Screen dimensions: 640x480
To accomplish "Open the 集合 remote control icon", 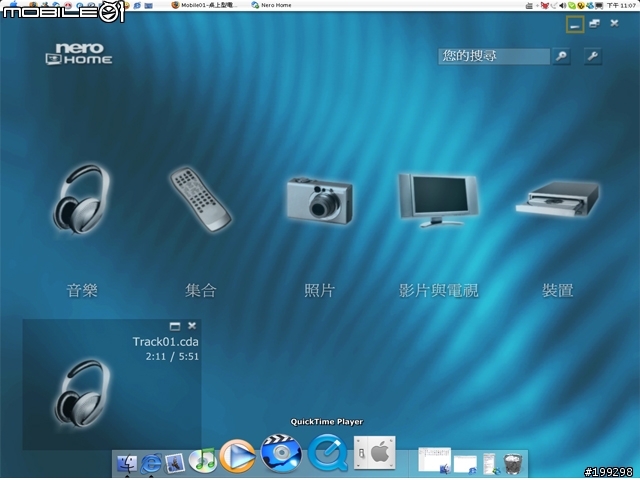I will [x=200, y=199].
